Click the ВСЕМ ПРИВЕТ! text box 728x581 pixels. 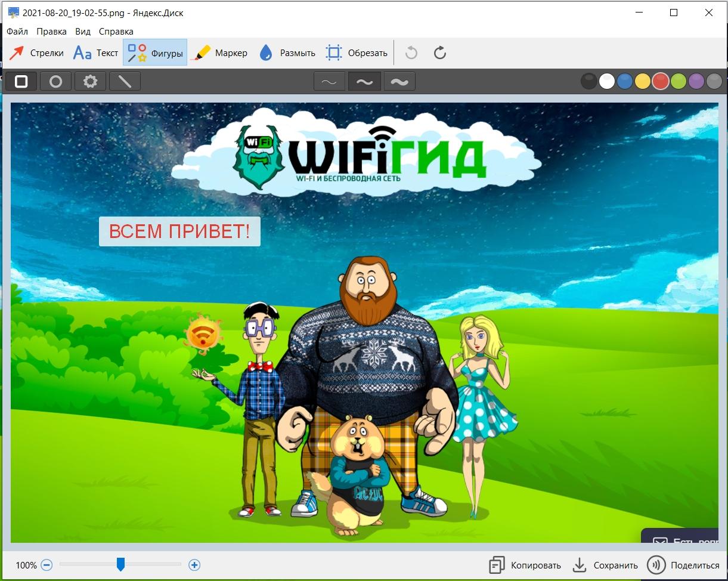pos(179,231)
